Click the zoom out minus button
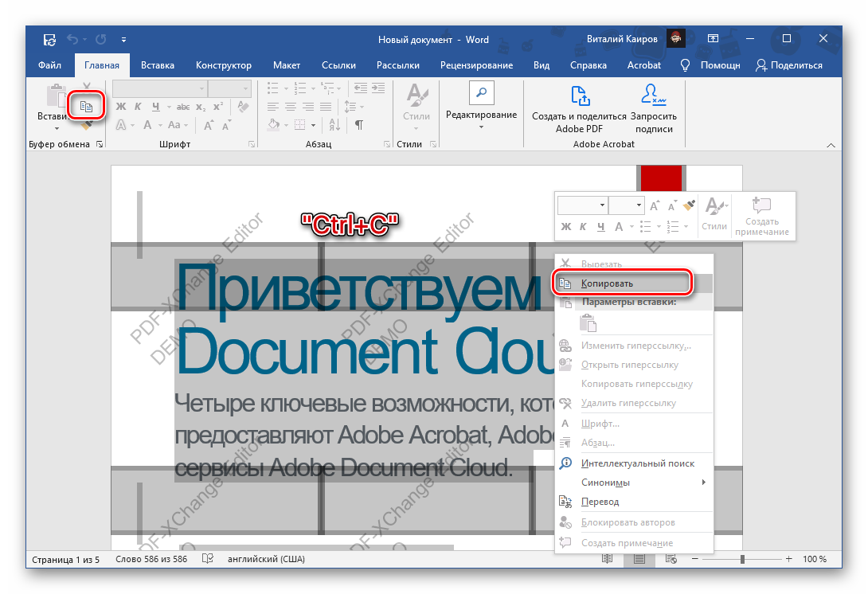Screen dimensions: 868x594 [x=694, y=559]
